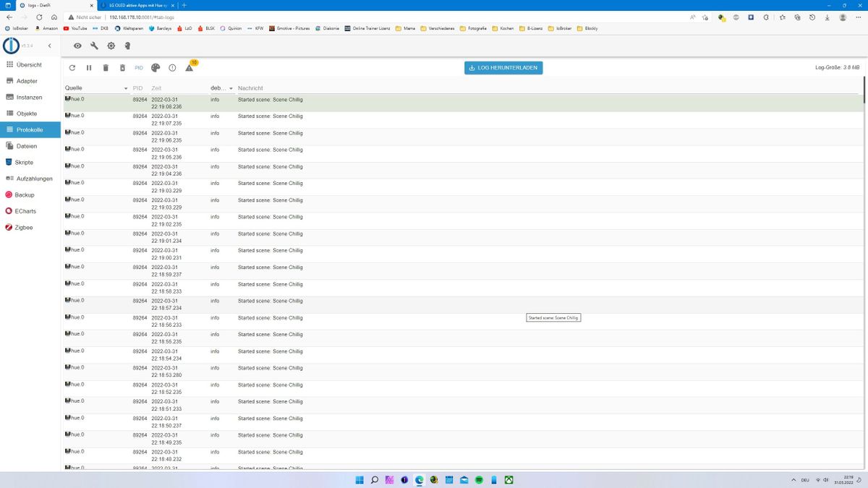Click the eye visibility icon in top bar
The width and height of the screenshot is (868, 488).
click(78, 46)
